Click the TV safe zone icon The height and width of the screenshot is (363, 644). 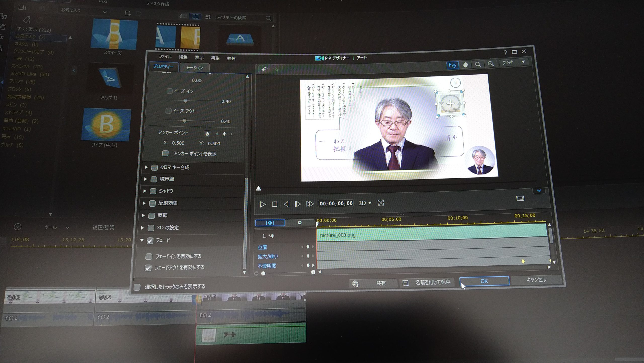(x=520, y=198)
